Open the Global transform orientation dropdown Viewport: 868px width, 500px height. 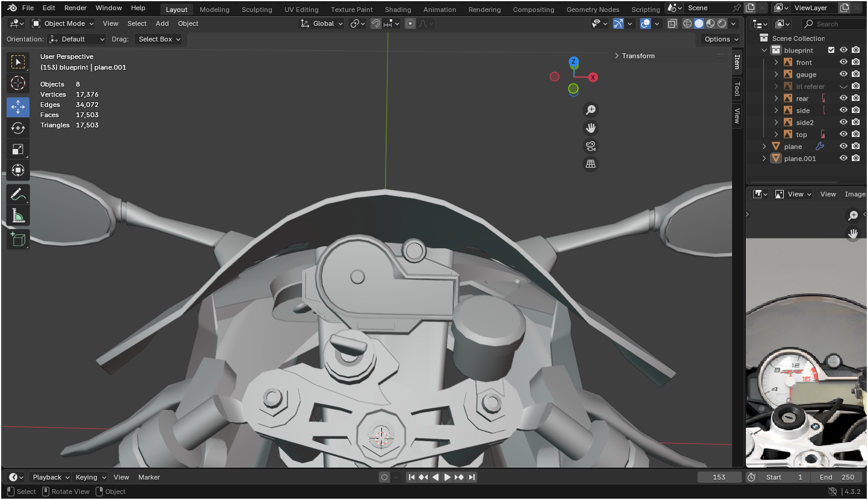(x=322, y=23)
